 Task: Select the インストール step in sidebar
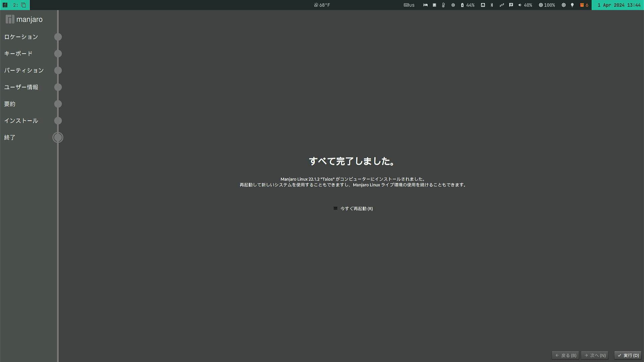pyautogui.click(x=21, y=121)
